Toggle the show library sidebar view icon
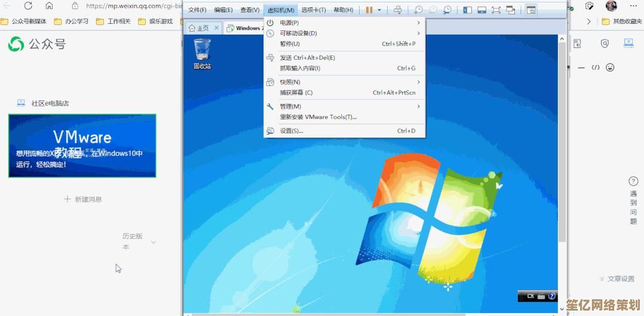Screen dimensions: 644x316 tap(467, 10)
